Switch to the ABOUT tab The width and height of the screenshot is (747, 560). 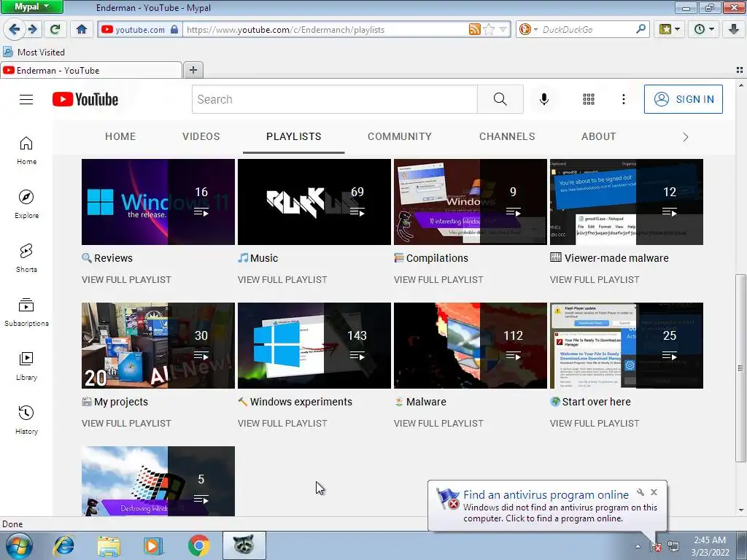click(598, 136)
